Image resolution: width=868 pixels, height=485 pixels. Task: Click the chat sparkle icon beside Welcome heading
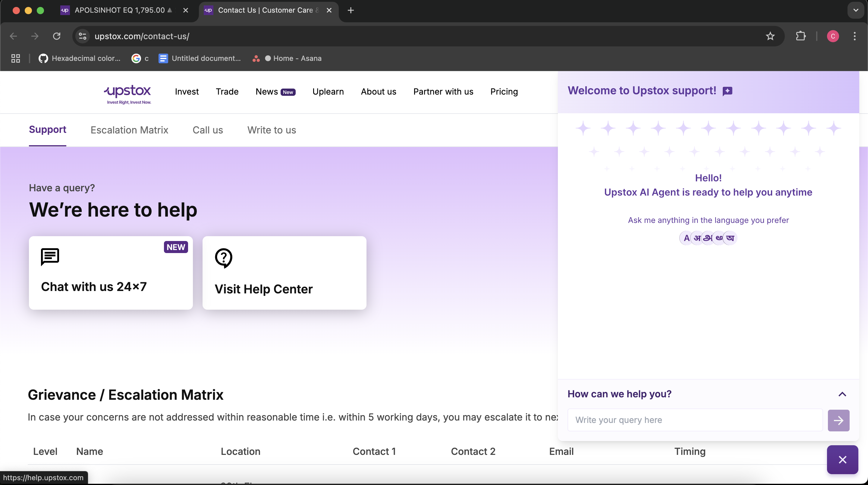pyautogui.click(x=728, y=91)
